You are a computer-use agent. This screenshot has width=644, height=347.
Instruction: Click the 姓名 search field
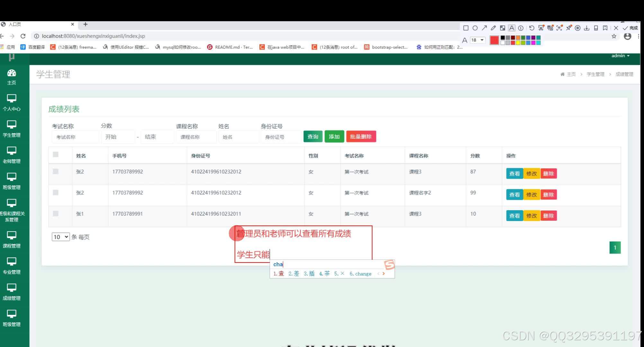point(238,137)
